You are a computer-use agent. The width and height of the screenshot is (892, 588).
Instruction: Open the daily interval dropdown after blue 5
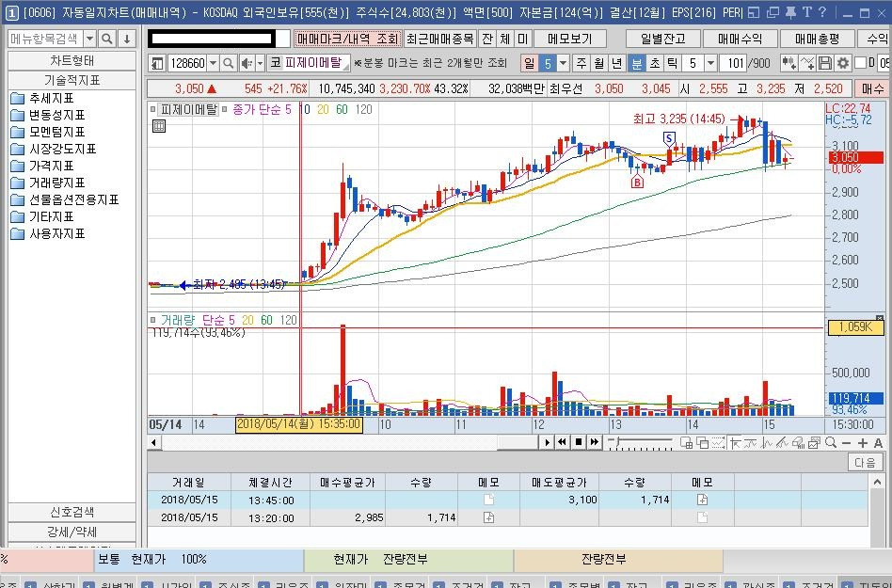[x=563, y=63]
